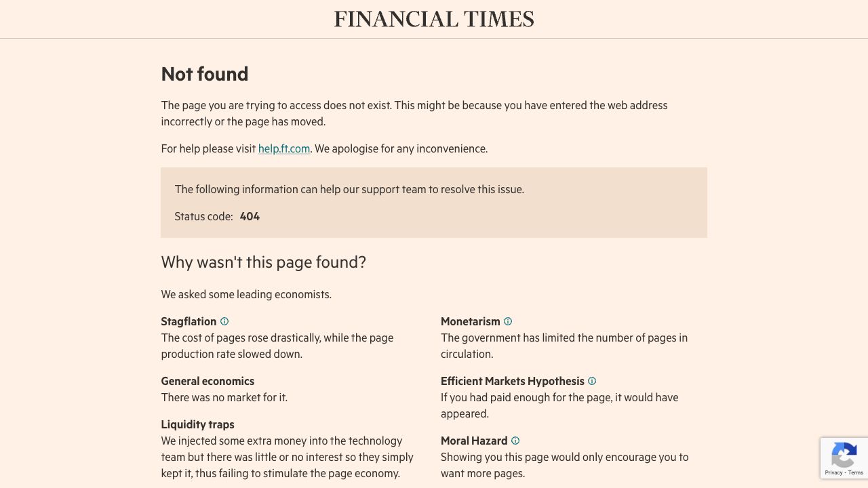Image resolution: width=868 pixels, height=488 pixels.
Task: Click the 404 status code value
Action: tap(250, 216)
